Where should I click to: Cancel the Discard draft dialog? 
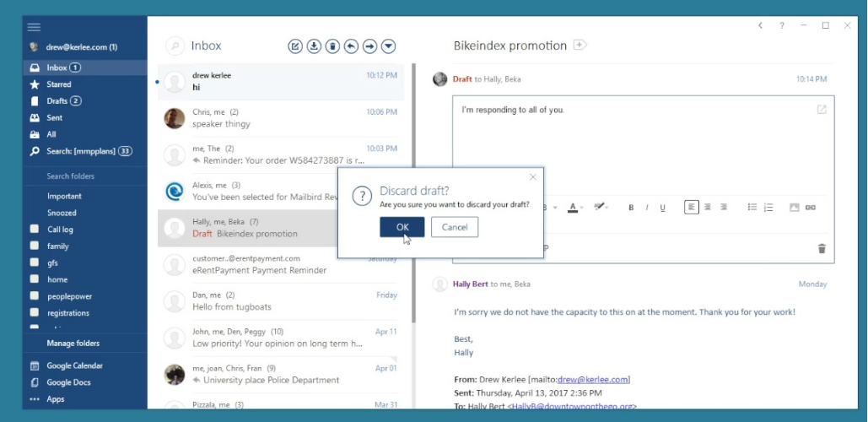[x=455, y=227]
